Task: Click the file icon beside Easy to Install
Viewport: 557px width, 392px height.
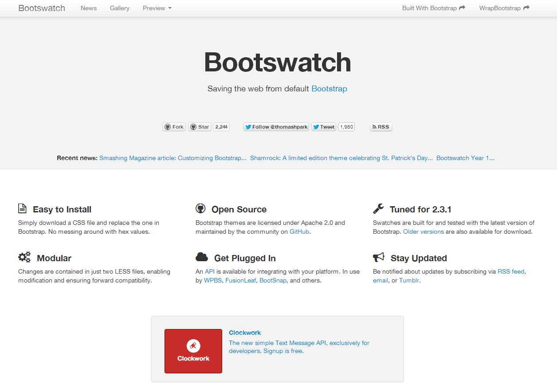Action: (22, 208)
